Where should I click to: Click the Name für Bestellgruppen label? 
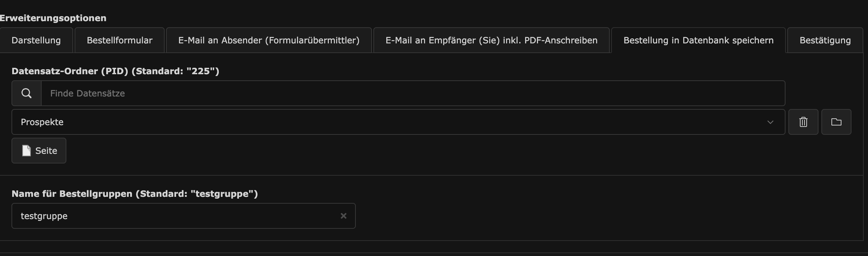coord(135,194)
